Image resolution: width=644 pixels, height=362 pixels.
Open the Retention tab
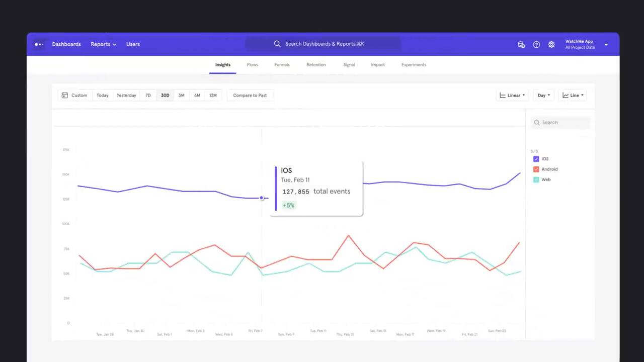(316, 64)
